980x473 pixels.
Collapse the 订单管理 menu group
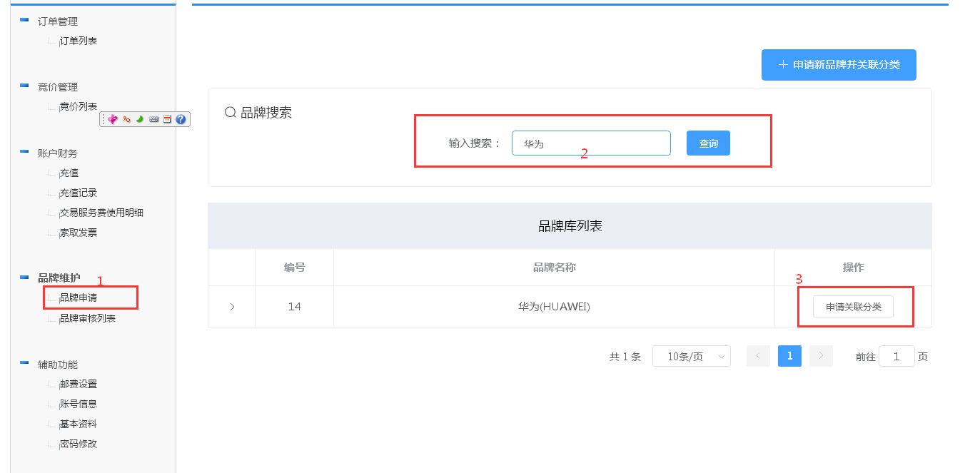(24, 20)
